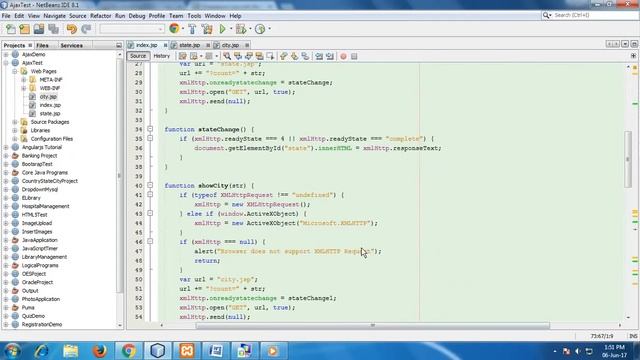The height and width of the screenshot is (360, 640).
Task: Open the Run Project dropdown arrow
Action: point(231,29)
